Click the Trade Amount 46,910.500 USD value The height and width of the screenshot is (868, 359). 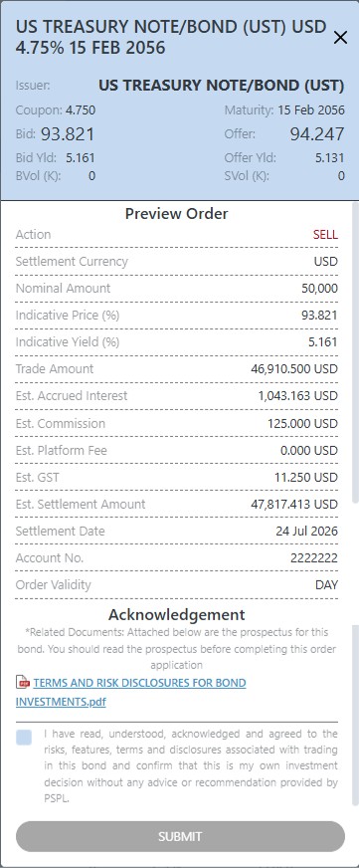[x=294, y=368]
